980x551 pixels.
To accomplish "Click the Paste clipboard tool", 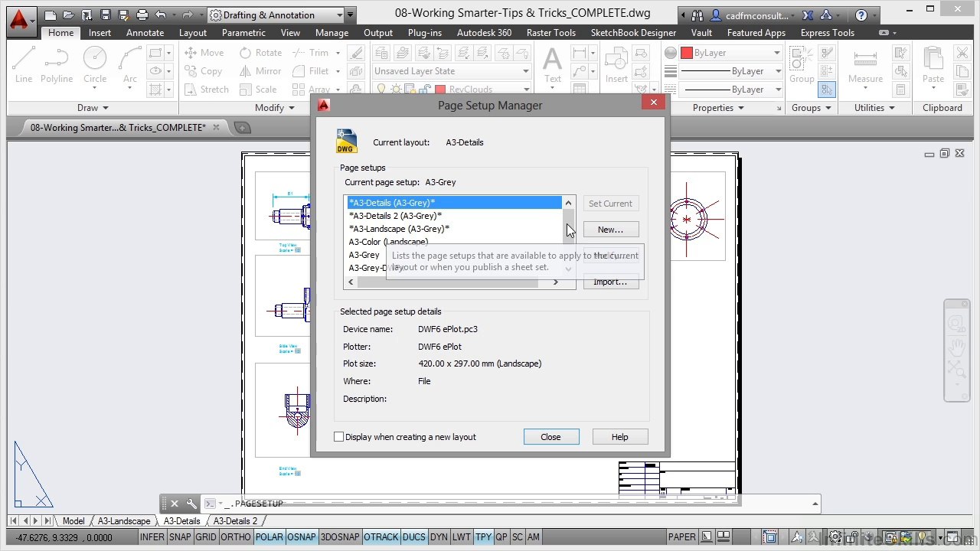I will 933,64.
